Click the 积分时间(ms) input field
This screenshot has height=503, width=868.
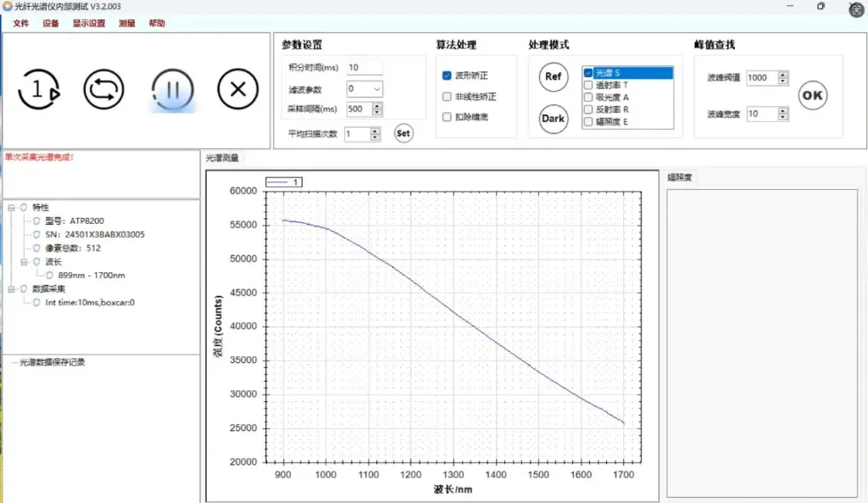[x=364, y=68]
